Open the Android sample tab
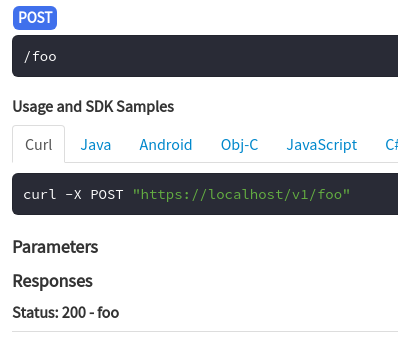Image resolution: width=398 pixels, height=361 pixels. pyautogui.click(x=166, y=145)
